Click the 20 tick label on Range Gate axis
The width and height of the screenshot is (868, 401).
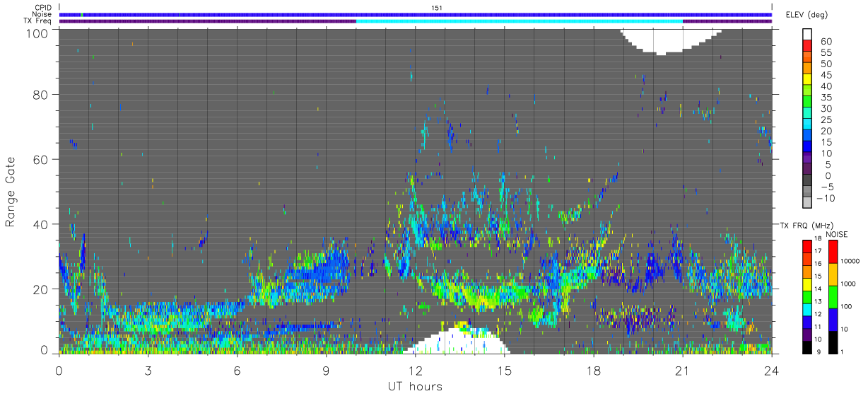point(41,289)
